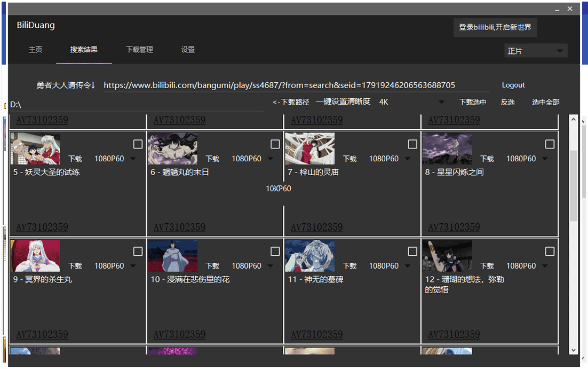Select the title text 9 - 冥界的杀生丸
The width and height of the screenshot is (588, 369).
click(x=42, y=279)
